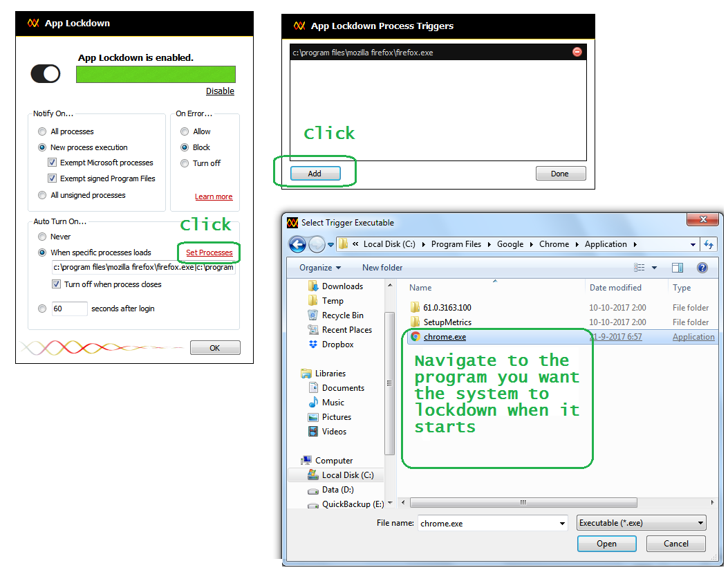Open the Organize menu

320,268
